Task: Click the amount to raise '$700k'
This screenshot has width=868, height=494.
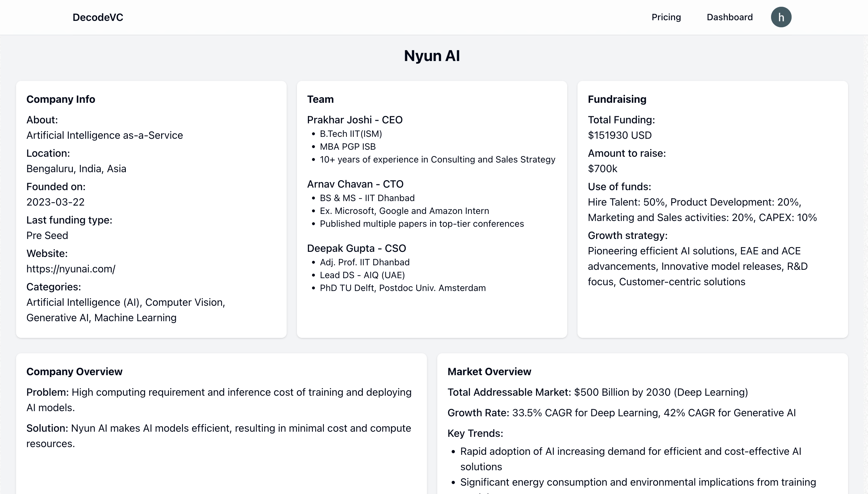Action: click(602, 169)
